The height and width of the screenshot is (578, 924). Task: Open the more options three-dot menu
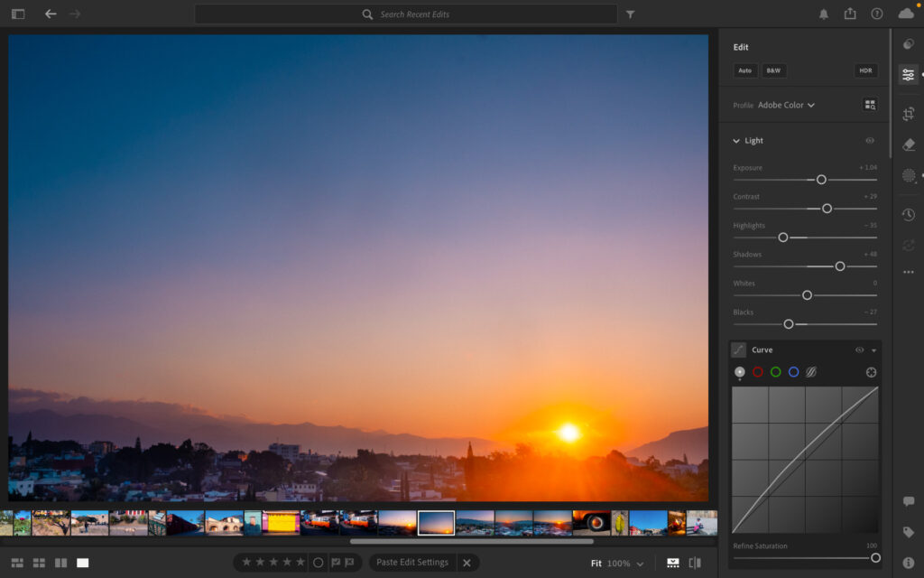point(908,272)
